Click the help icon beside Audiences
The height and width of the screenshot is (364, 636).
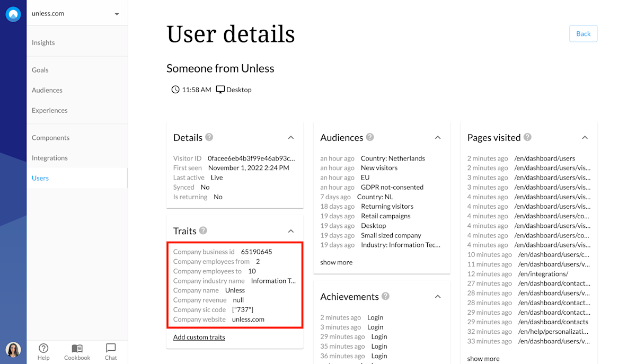coord(370,137)
